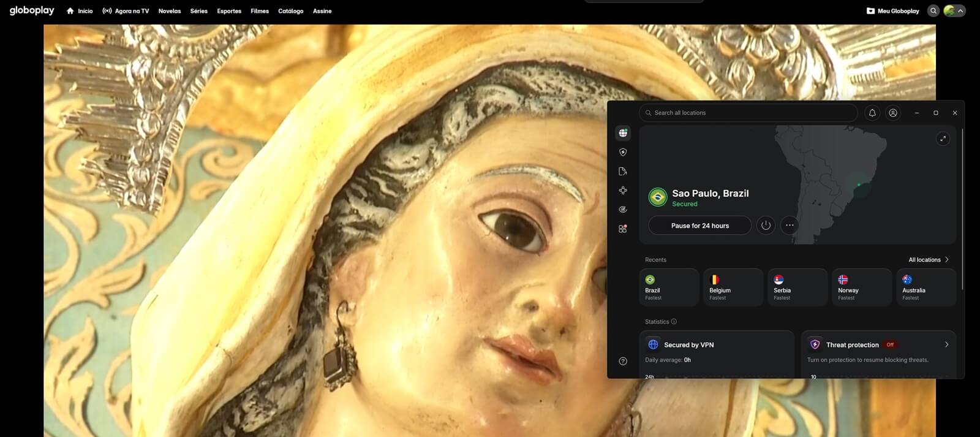Go to Início on Globoplay
980x437 pixels.
pyautogui.click(x=80, y=11)
